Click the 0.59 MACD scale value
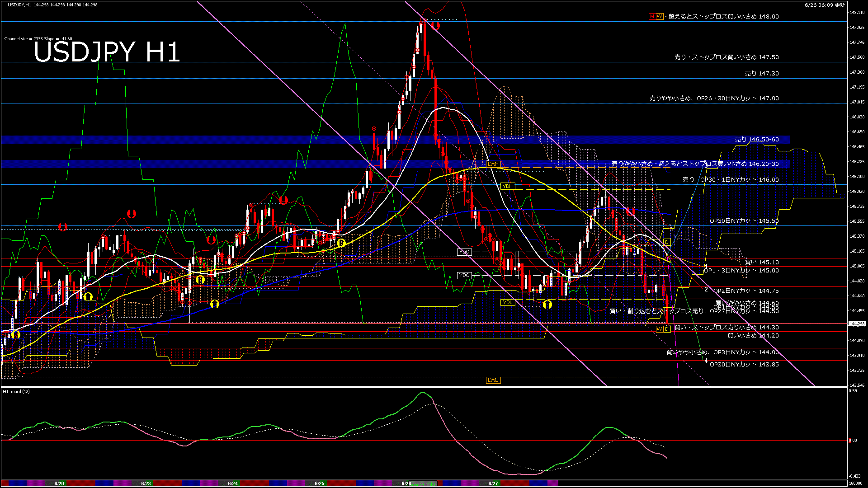The height and width of the screenshot is (488, 868). [853, 391]
